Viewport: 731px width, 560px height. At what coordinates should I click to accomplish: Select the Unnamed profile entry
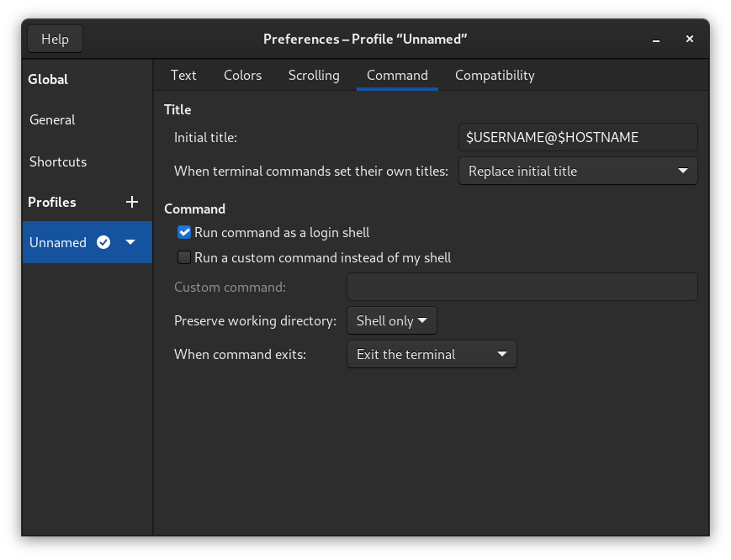click(58, 242)
